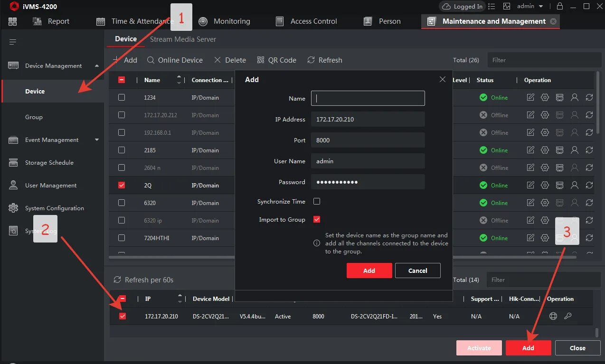This screenshot has width=605, height=364.
Task: Delete selected devices from the toolbar
Action: click(230, 60)
